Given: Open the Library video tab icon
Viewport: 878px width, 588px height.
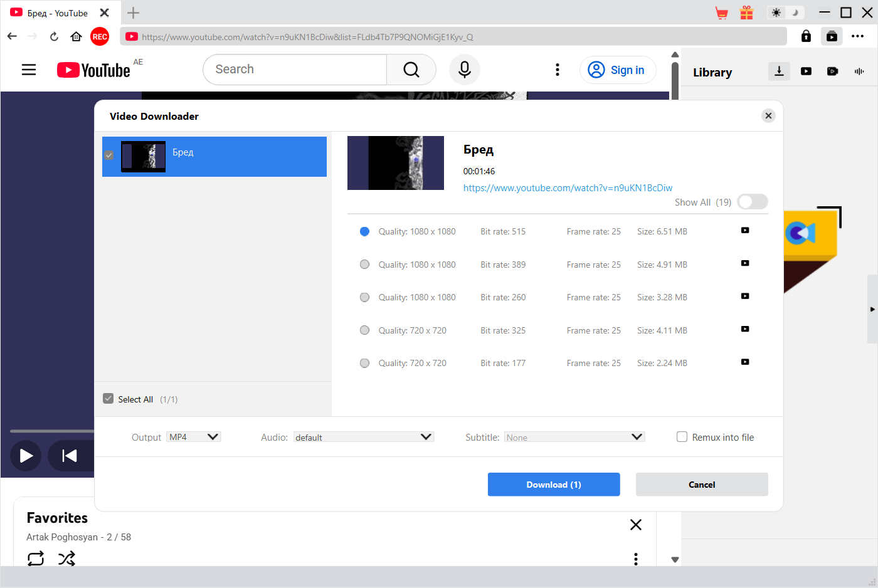Looking at the screenshot, I should click(806, 71).
